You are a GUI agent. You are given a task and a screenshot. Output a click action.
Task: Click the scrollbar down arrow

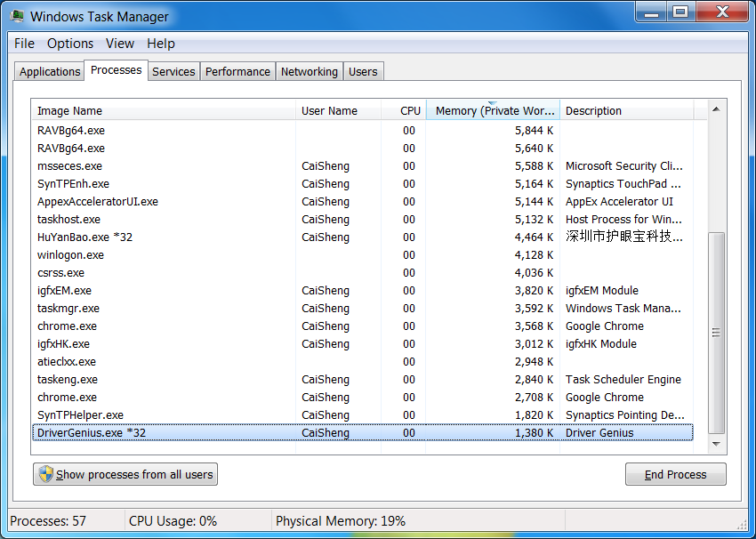717,444
